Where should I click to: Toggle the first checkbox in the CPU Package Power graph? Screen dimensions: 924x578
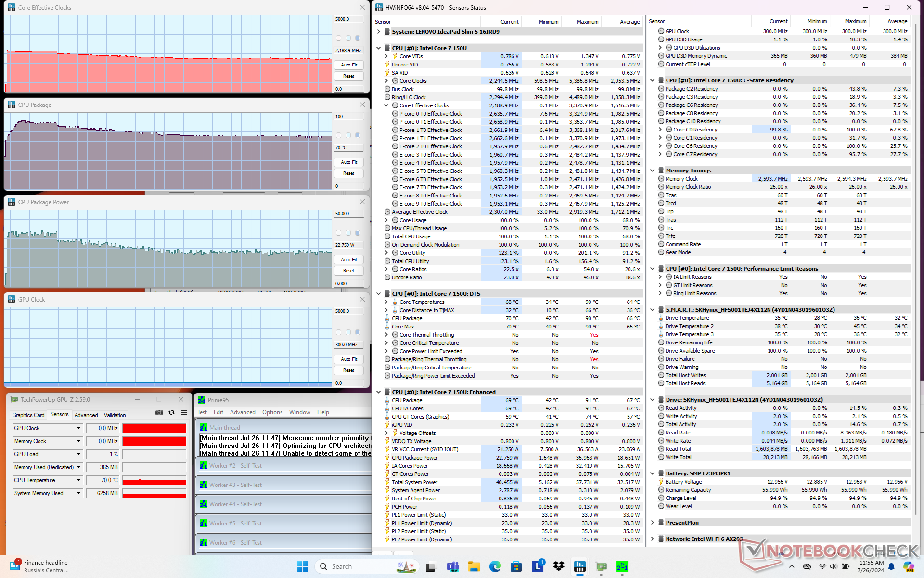(338, 233)
